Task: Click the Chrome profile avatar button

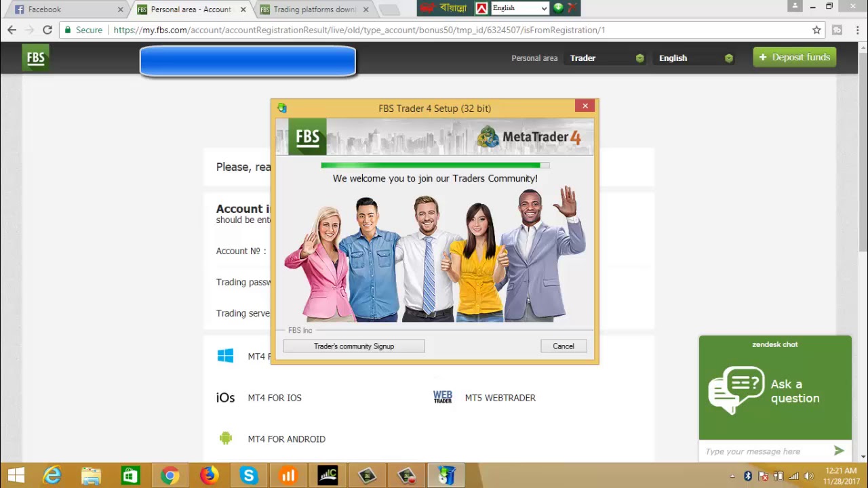Action: (795, 6)
